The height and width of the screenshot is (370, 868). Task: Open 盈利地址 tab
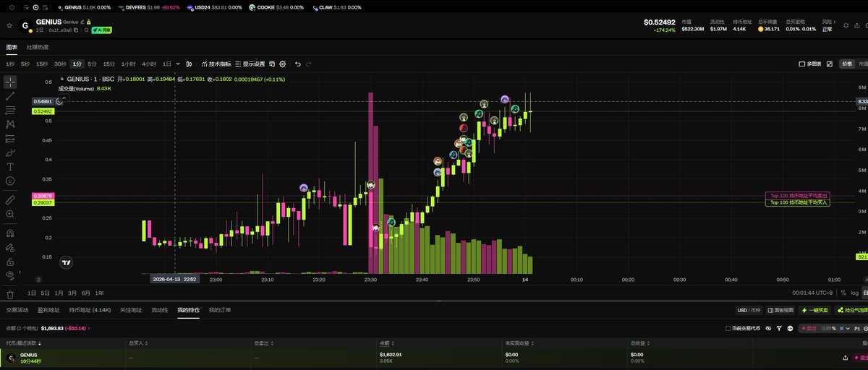[x=48, y=310]
